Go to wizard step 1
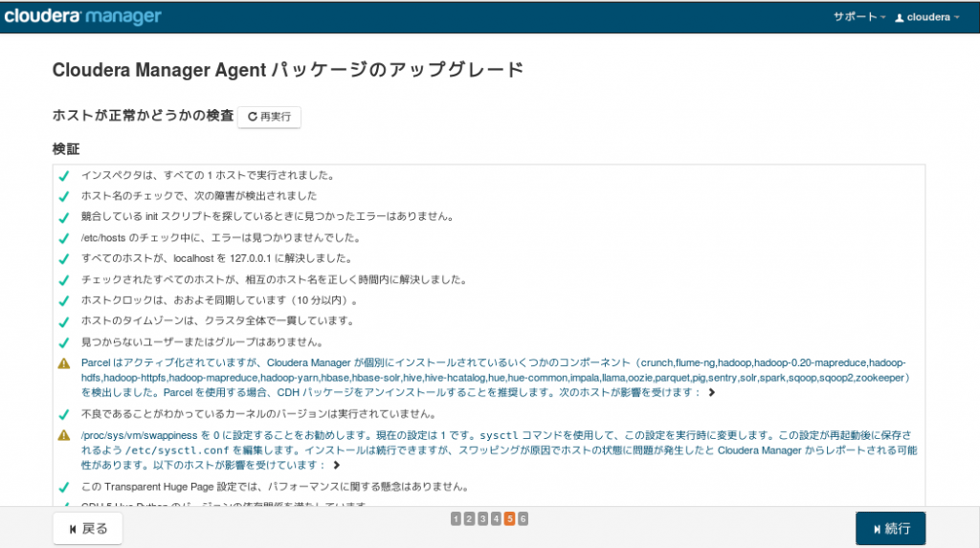This screenshot has height=548, width=980. (456, 518)
